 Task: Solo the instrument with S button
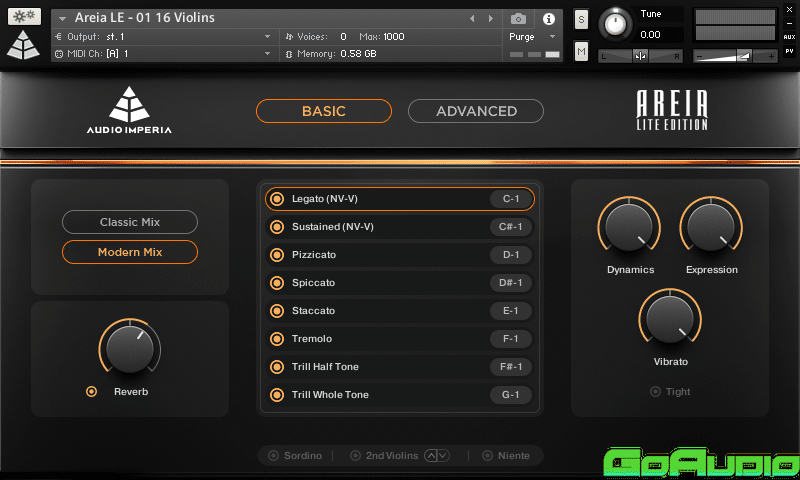point(581,19)
